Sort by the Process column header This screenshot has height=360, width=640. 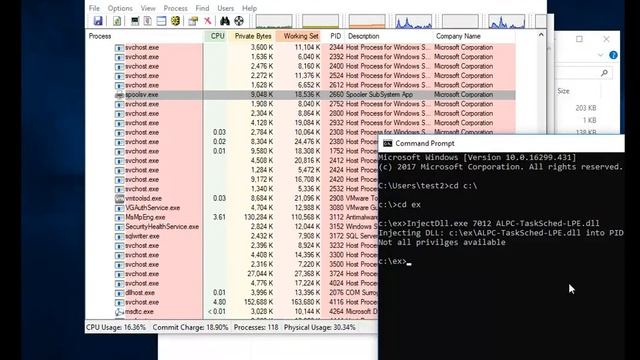pos(144,36)
